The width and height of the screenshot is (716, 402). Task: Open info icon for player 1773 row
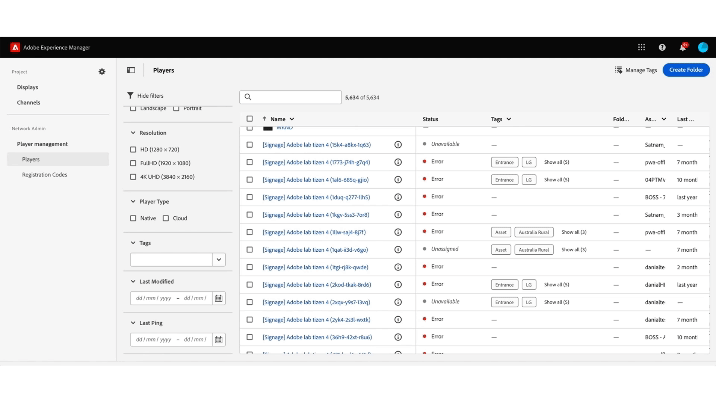tap(398, 162)
